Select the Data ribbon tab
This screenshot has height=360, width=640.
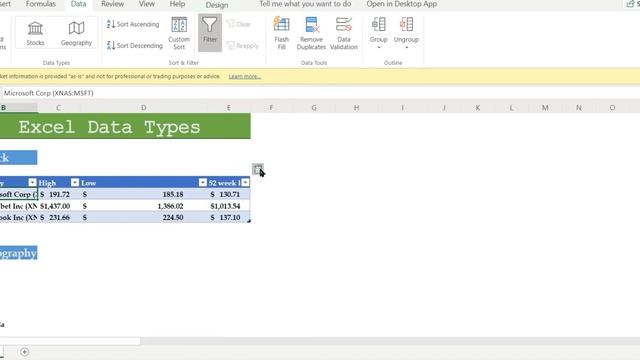[x=78, y=4]
